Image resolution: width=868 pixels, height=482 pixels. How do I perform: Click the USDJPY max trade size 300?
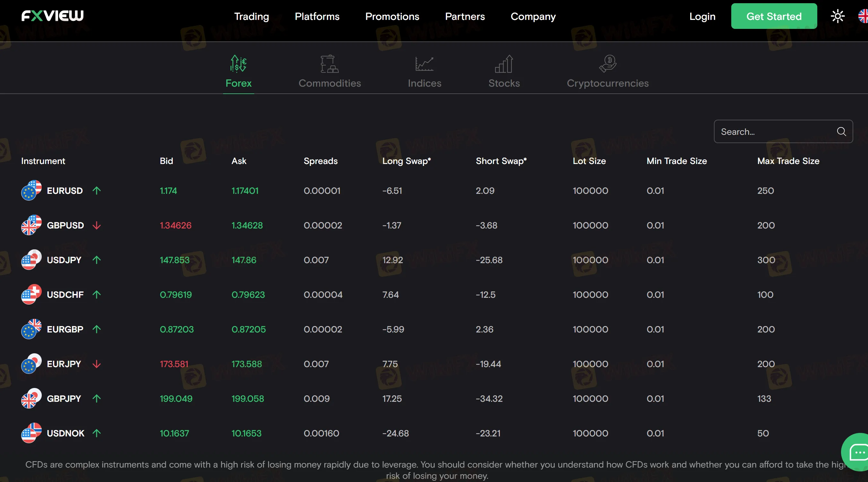(766, 260)
